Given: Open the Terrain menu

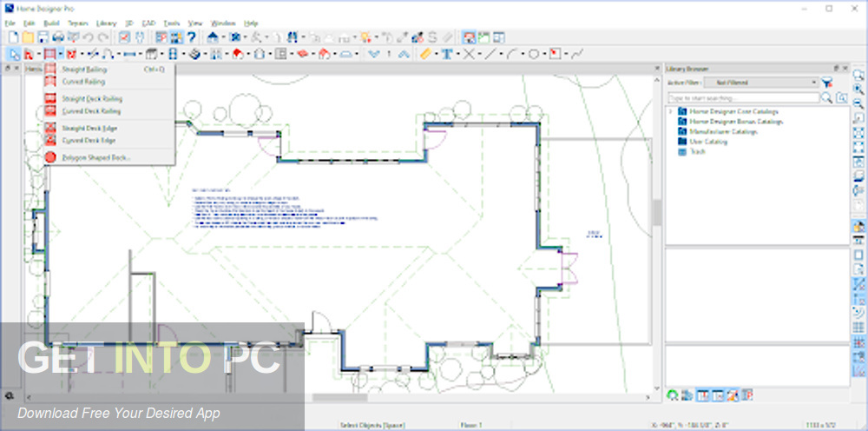Looking at the screenshot, I should pyautogui.click(x=78, y=23).
